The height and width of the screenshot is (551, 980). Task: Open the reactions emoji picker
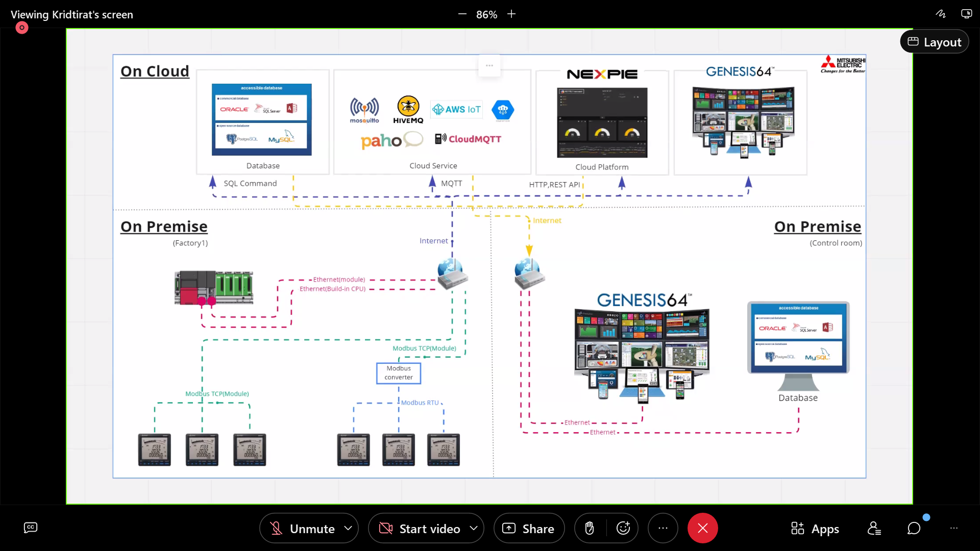623,529
